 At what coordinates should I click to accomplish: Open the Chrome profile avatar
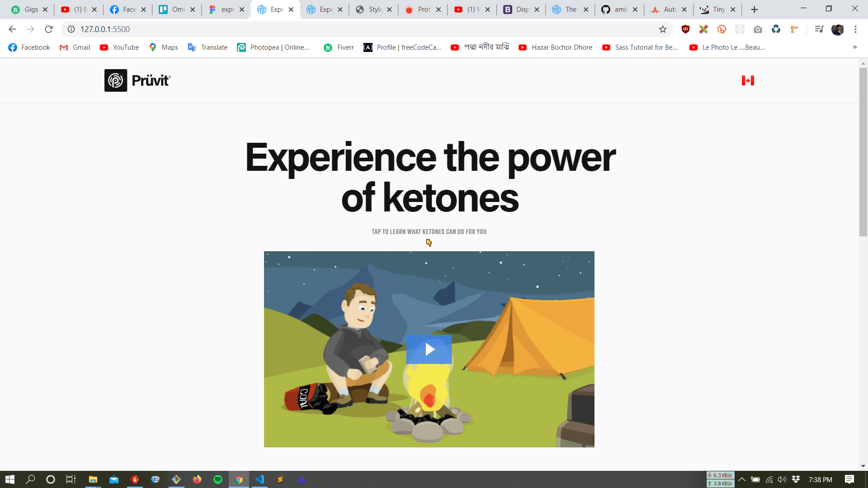pos(839,29)
